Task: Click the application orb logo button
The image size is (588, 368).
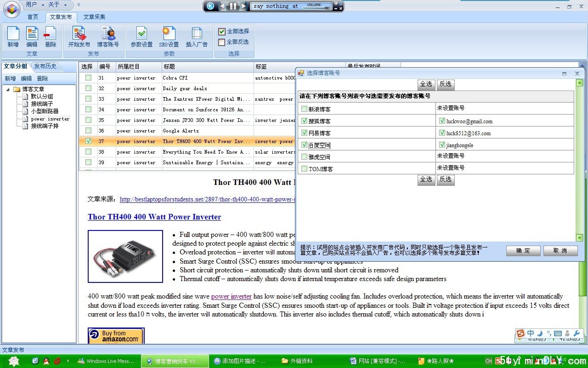Action: [x=11, y=9]
